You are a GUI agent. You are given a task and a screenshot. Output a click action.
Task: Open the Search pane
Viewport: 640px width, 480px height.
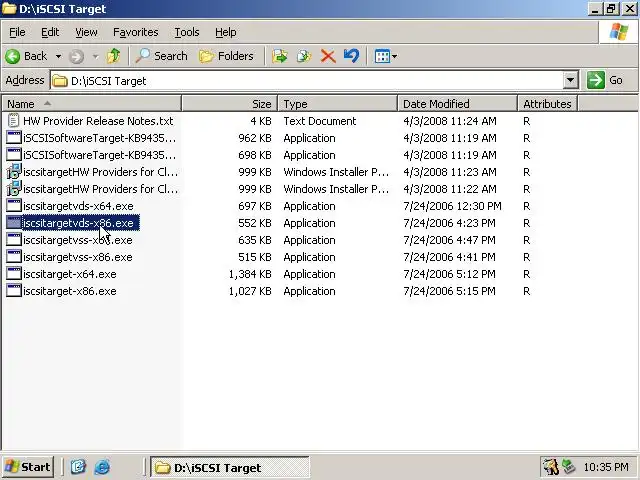tap(161, 56)
